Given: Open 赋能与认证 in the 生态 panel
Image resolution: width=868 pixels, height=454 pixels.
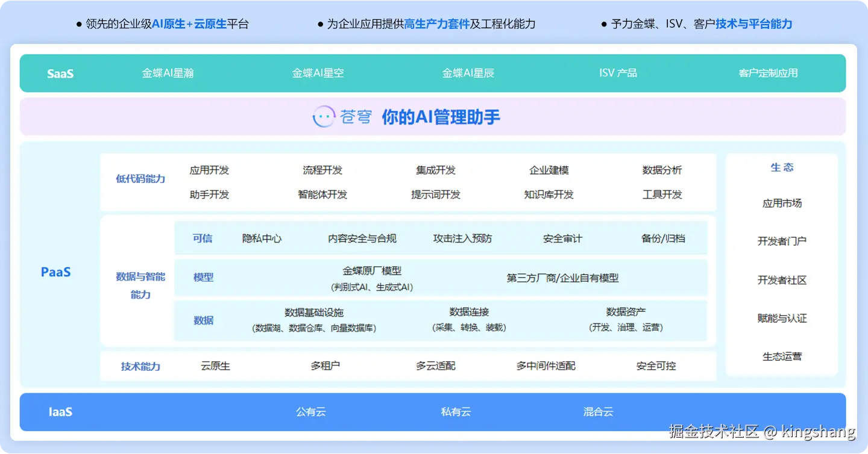Looking at the screenshot, I should pyautogui.click(x=782, y=318).
